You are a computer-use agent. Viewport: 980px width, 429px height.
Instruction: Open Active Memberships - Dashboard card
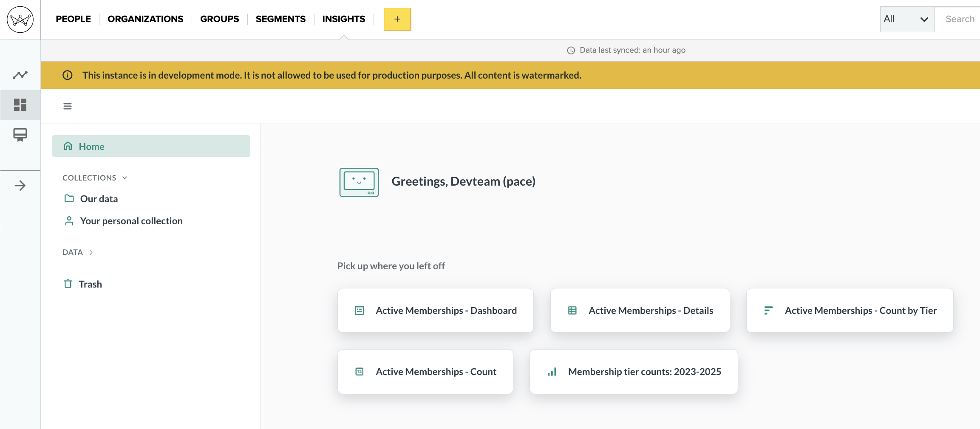(x=436, y=310)
